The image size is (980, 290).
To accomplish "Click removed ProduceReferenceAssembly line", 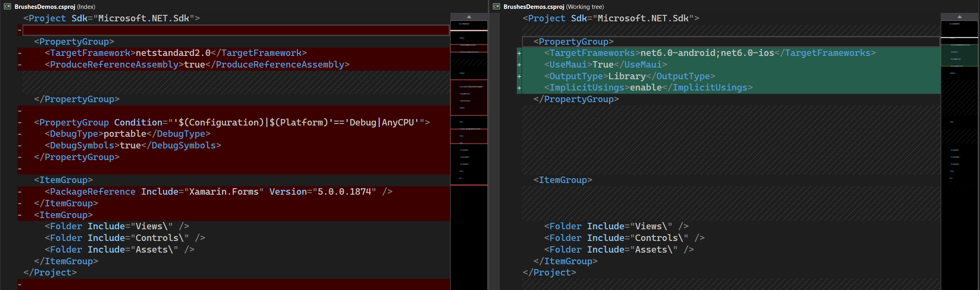I will pos(197,65).
